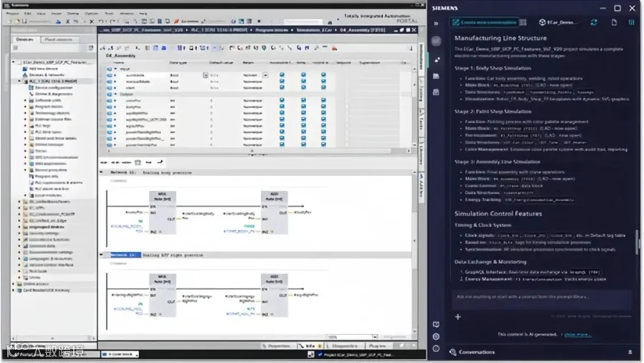644x363 pixels.
Task: Expand the copilot sidebar with double chevron
Action: [436, 24]
